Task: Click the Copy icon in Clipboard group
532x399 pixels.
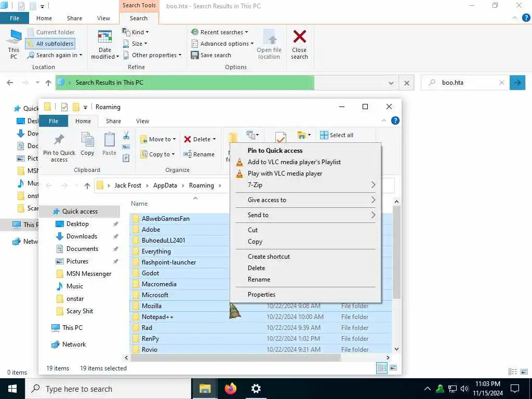Action: pos(87,140)
